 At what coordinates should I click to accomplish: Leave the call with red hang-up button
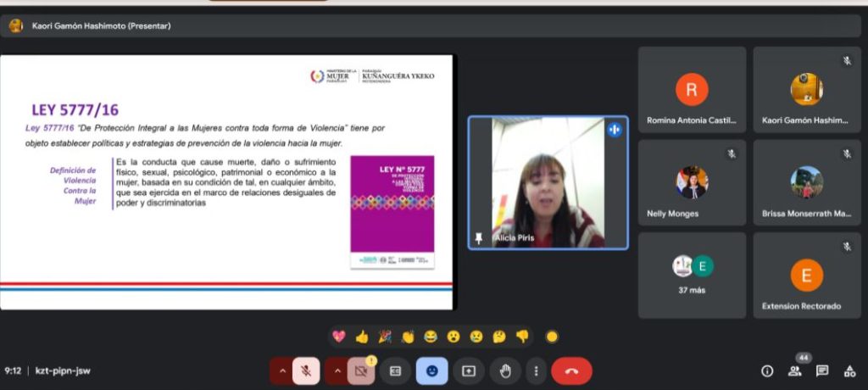(x=571, y=370)
